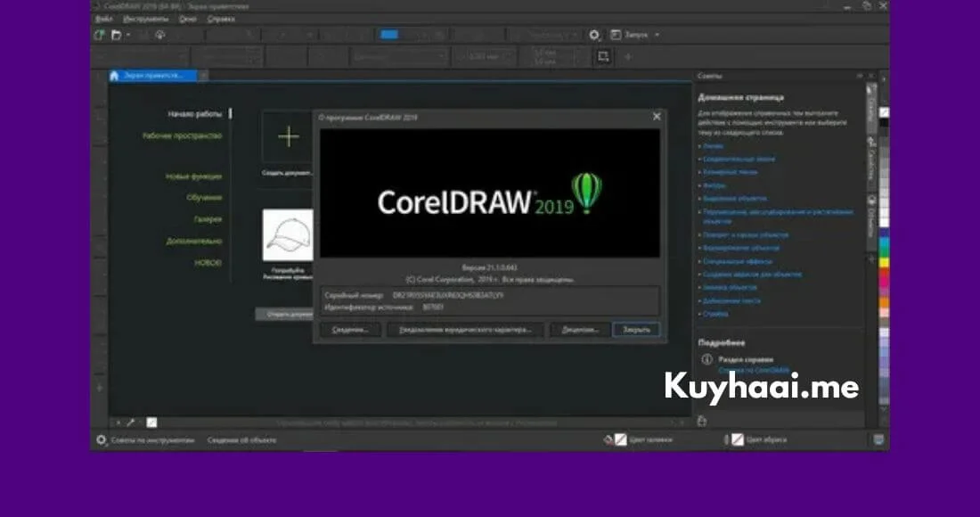Screen dimensions: 980x517
Task: Open the units combo box in property bar
Action: (x=399, y=57)
